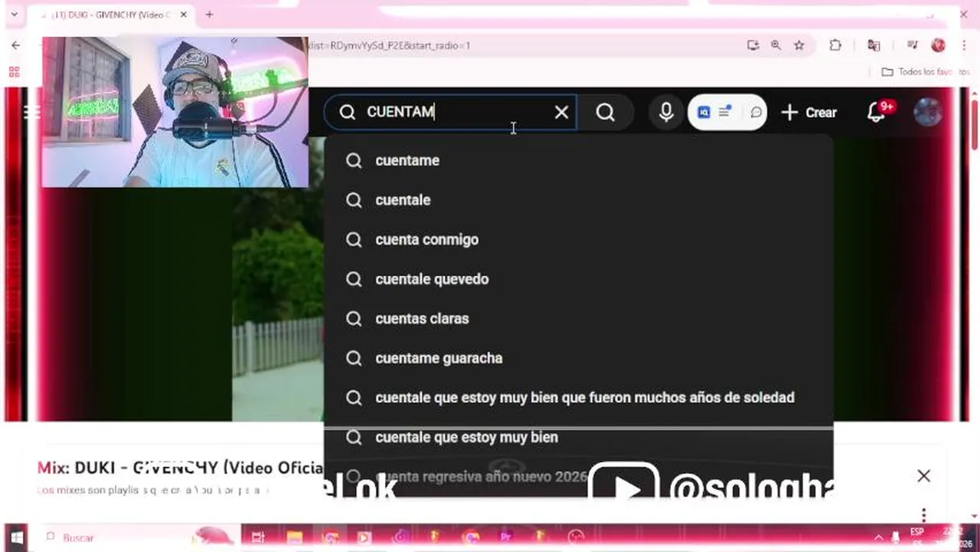Pick the "cuentame guaracha" suggestion
The width and height of the screenshot is (980, 552).
pos(578,358)
